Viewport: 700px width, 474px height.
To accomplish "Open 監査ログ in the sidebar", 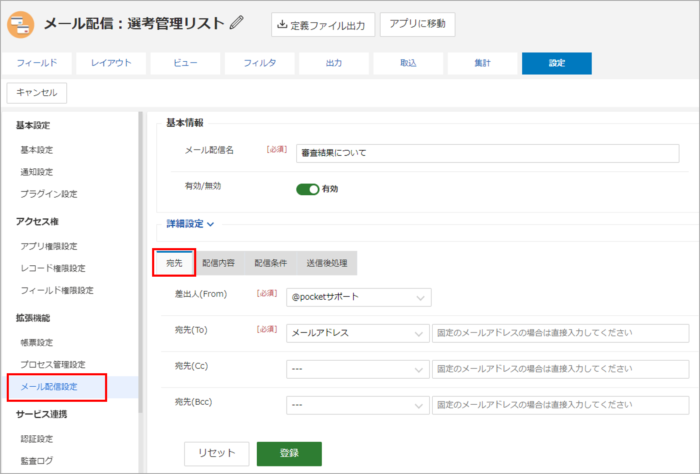I will 37,461.
